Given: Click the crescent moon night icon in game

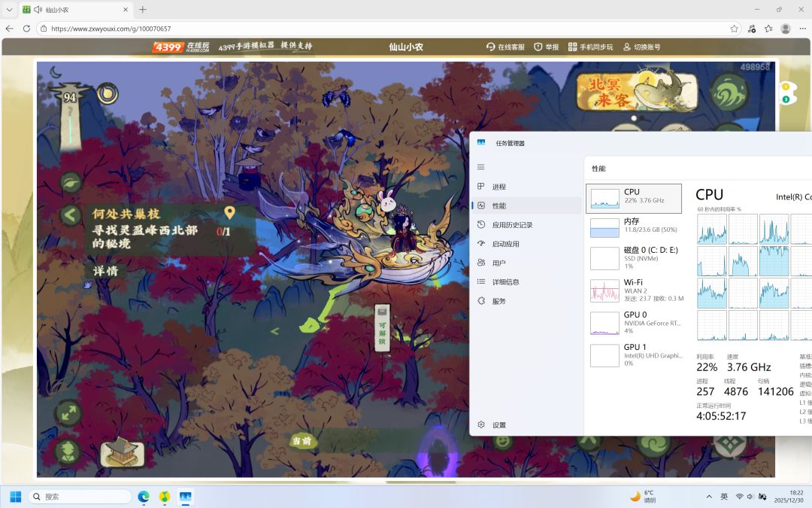Looking at the screenshot, I should point(56,72).
